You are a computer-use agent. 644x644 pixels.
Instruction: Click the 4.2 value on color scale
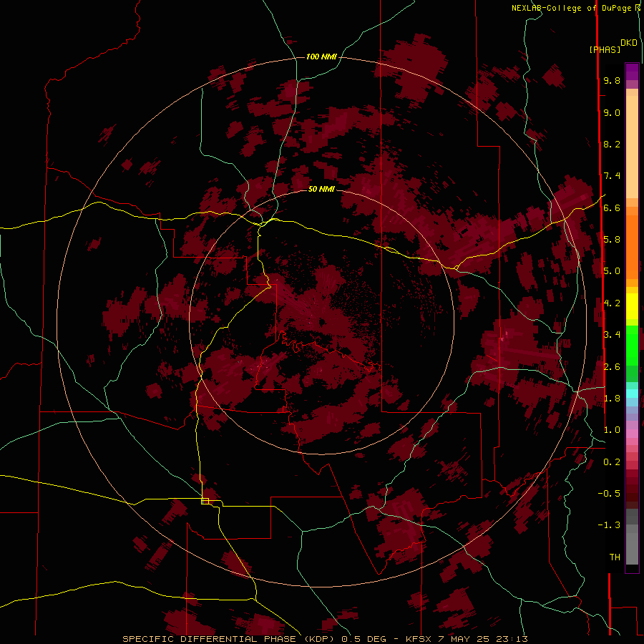(612, 303)
